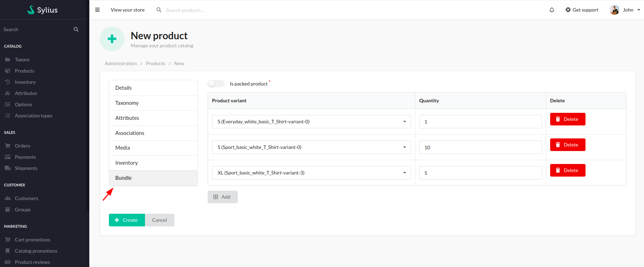Click Add to insert a bundle row
The image size is (644, 267).
click(222, 197)
